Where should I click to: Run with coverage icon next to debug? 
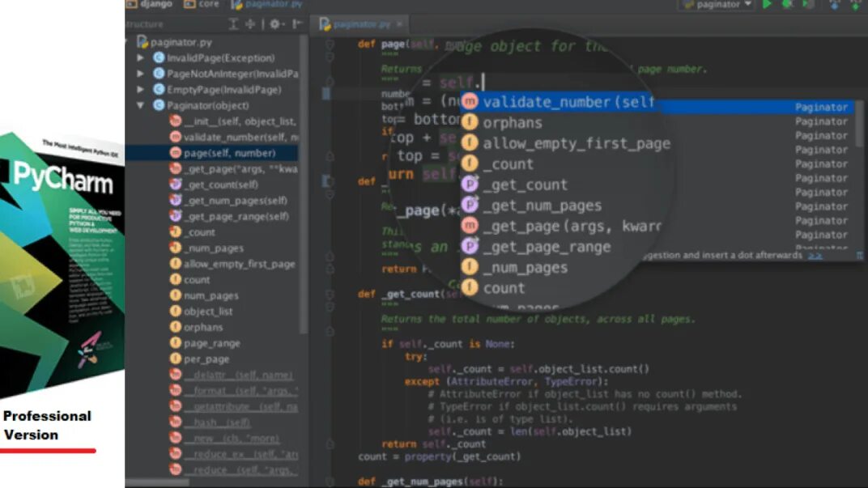(807, 4)
